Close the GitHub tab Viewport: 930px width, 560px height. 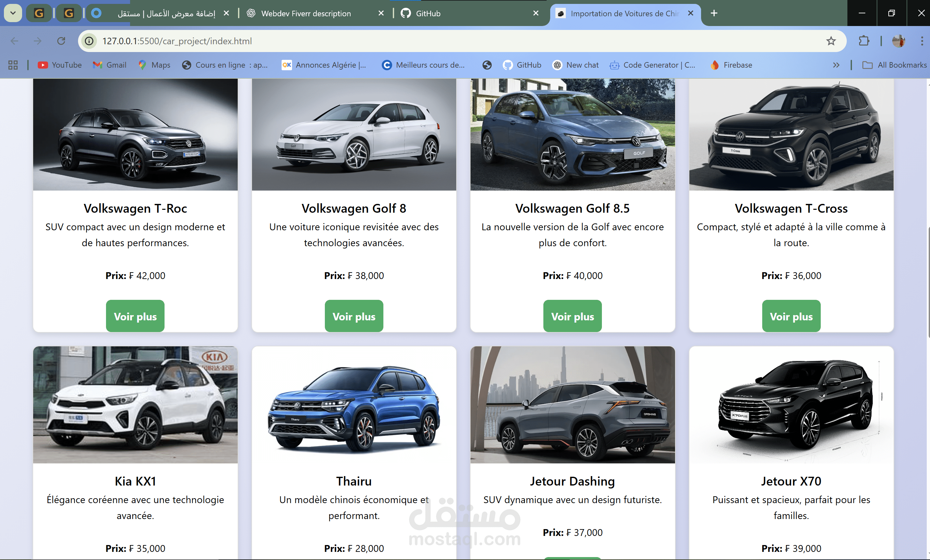(x=536, y=13)
